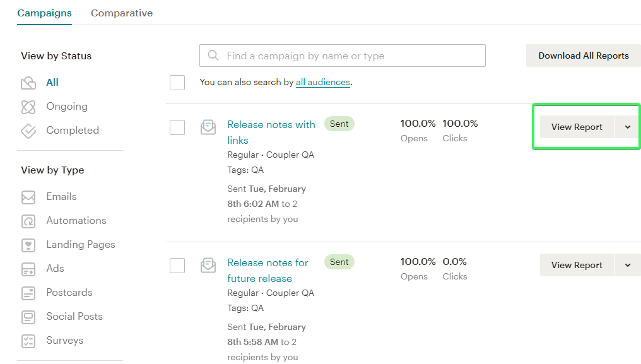Screen dimensions: 641x364
Task: Click 0.0% Clicks value of future release
Action: click(455, 262)
